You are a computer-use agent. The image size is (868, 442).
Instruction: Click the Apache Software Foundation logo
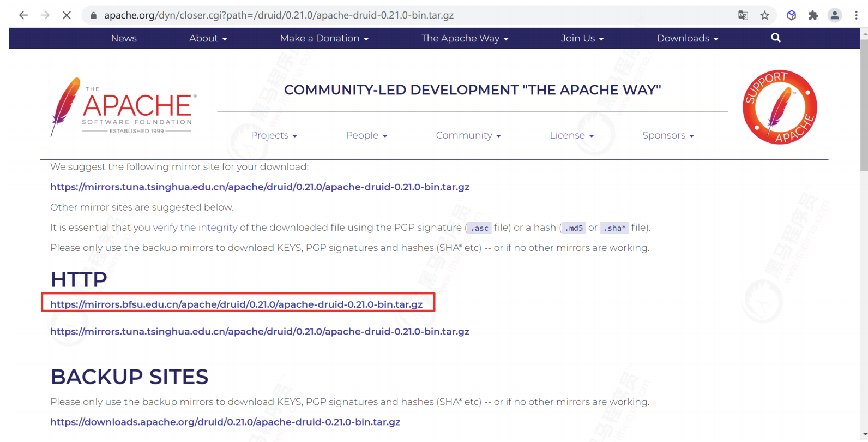123,107
